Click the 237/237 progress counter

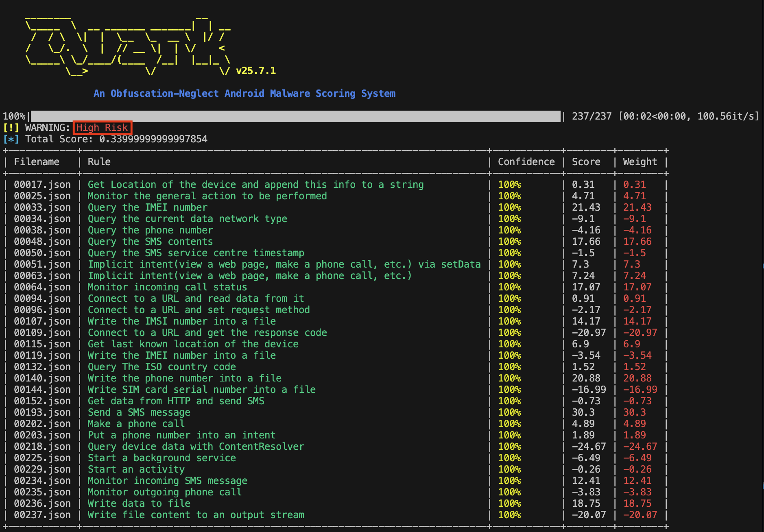592,116
